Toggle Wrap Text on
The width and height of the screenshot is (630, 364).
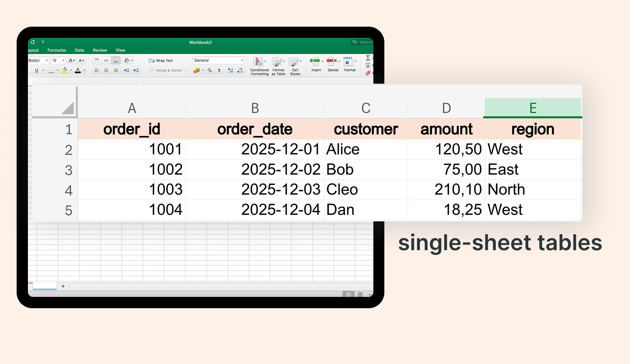pos(161,61)
